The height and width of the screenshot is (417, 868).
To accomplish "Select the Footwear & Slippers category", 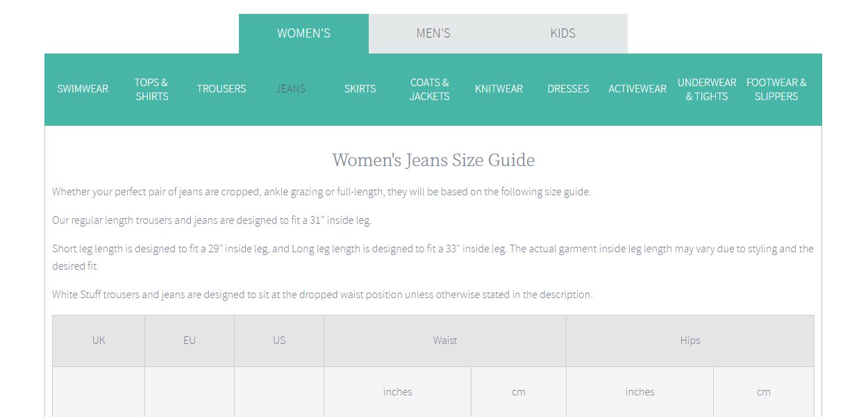I will coord(776,89).
